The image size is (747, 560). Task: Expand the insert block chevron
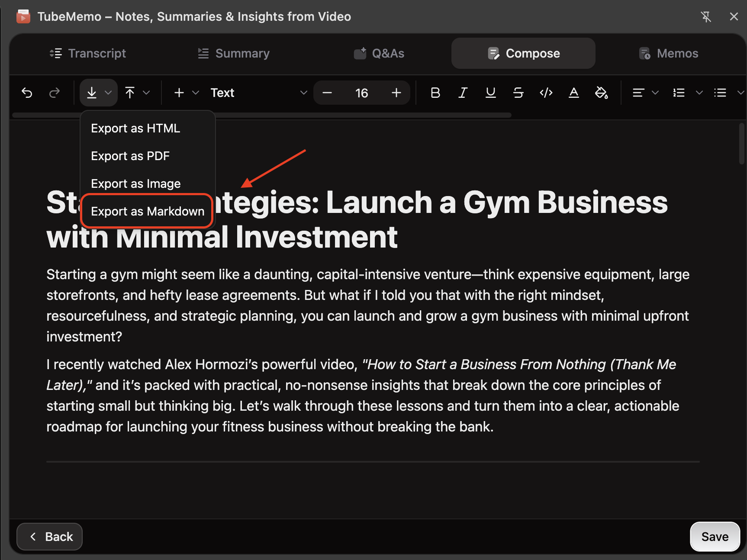tap(196, 93)
